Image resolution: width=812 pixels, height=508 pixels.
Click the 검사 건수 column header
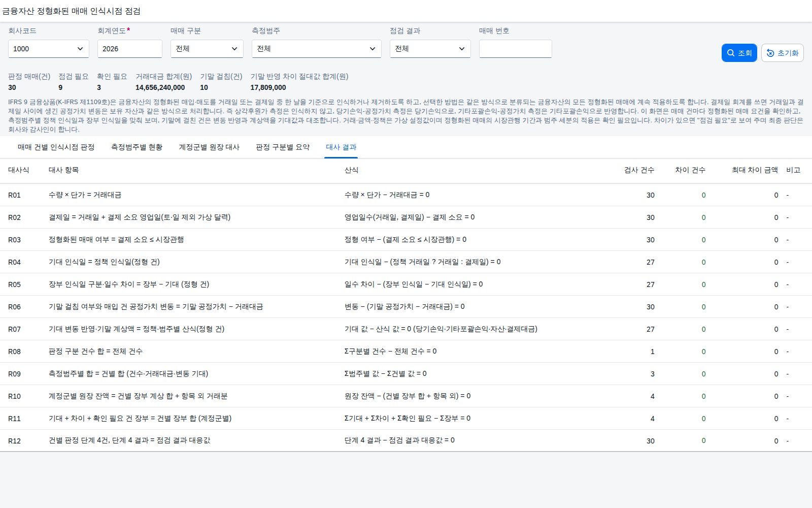[639, 170]
